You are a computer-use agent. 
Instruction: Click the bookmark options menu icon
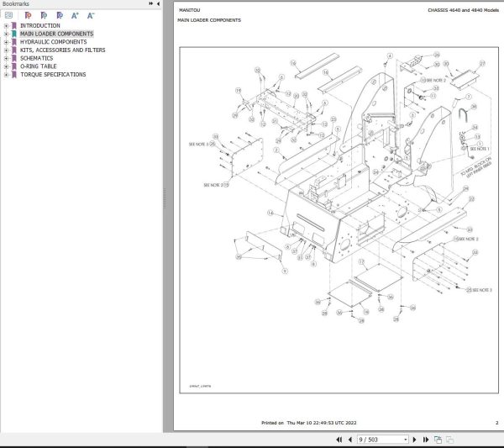[8, 15]
